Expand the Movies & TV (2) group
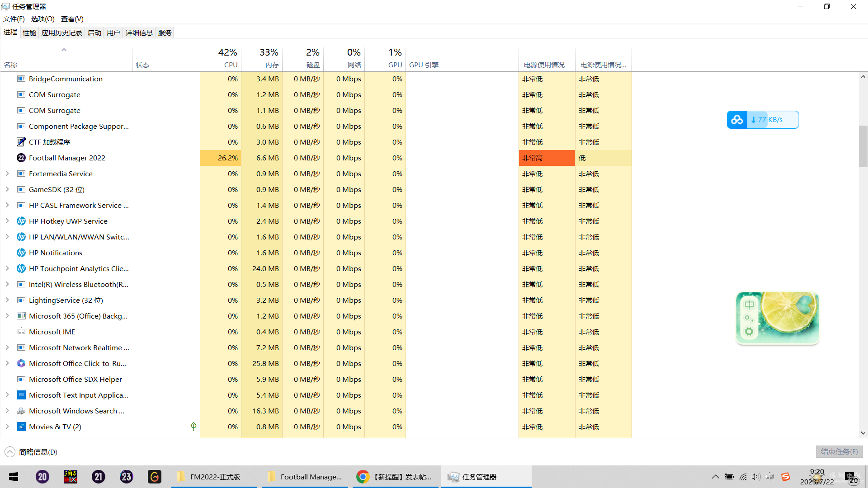868x488 pixels. pos(7,427)
